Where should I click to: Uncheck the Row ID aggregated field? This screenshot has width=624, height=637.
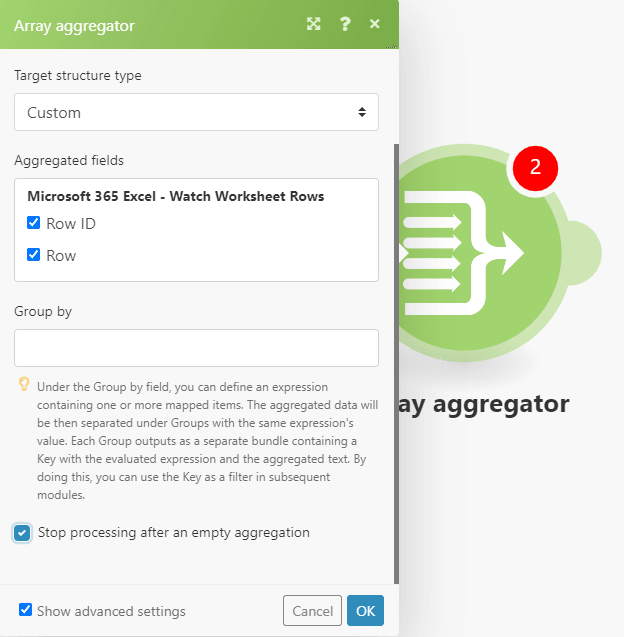pyautogui.click(x=34, y=223)
